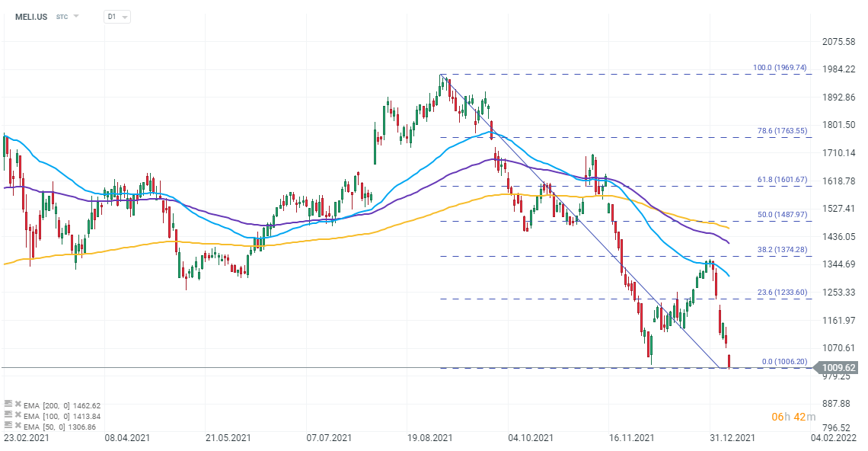Click the EMA 200 legend label
This screenshot has width=868, height=451.
(x=62, y=405)
